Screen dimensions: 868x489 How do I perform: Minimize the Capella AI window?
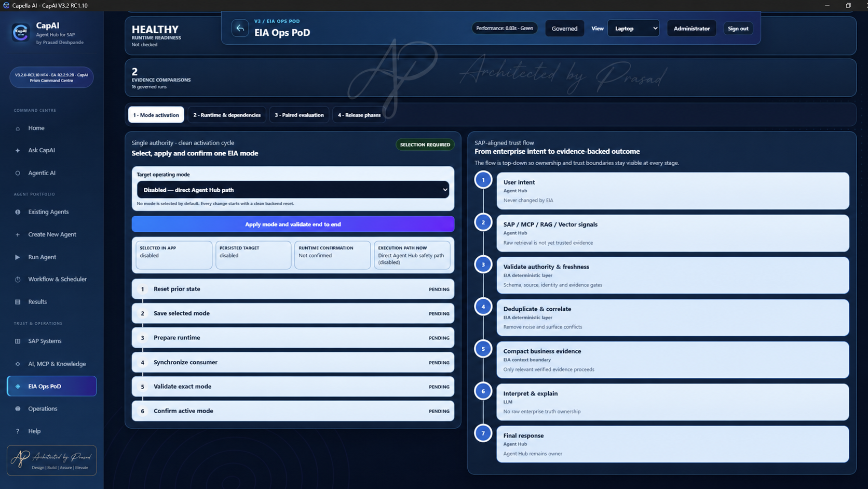[x=827, y=5]
